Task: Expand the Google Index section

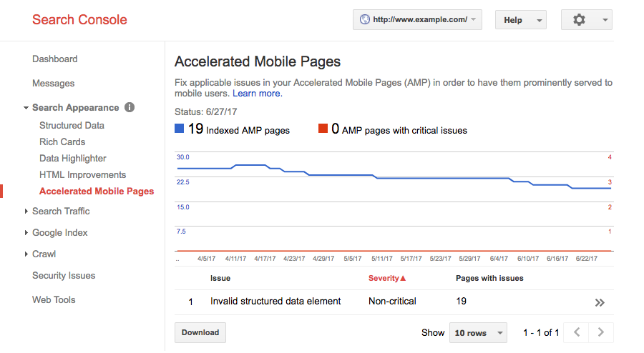Action: point(26,232)
